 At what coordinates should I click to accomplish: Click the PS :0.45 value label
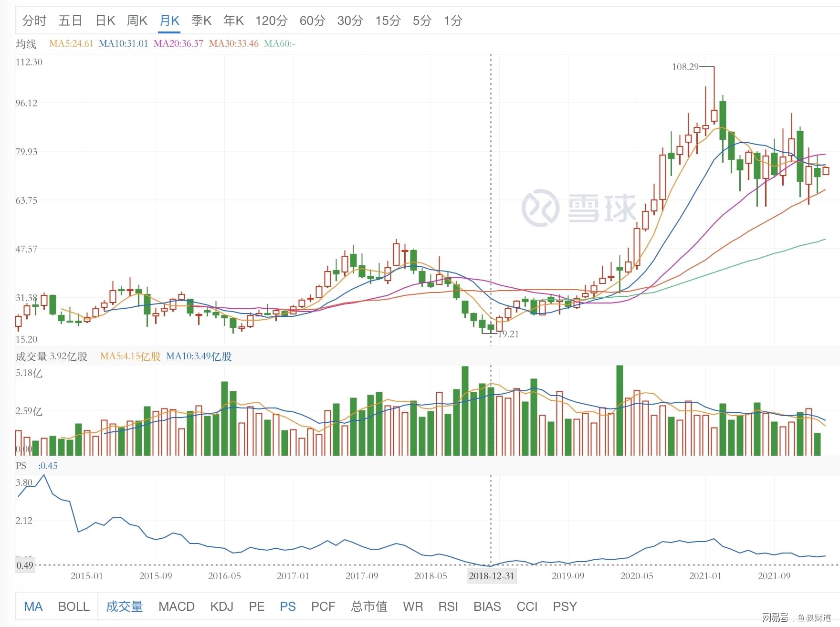pos(48,466)
